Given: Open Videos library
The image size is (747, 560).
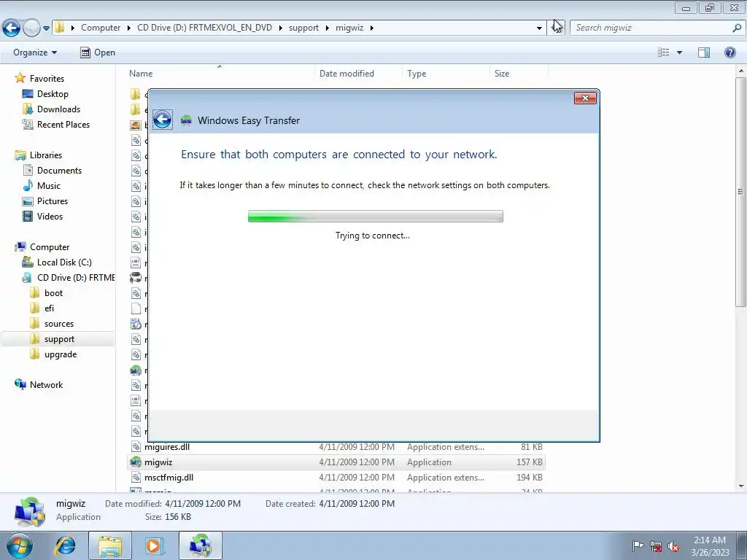Looking at the screenshot, I should coord(50,216).
